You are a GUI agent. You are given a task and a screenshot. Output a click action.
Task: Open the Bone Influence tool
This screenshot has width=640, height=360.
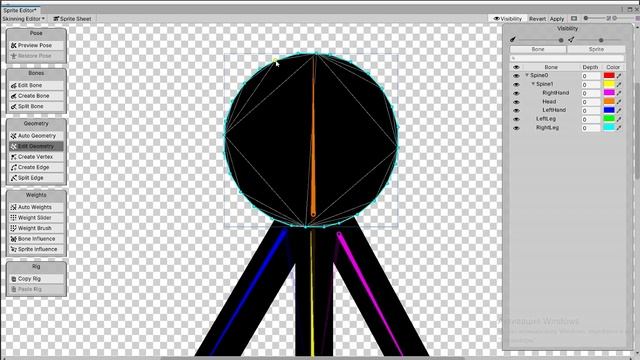click(36, 239)
